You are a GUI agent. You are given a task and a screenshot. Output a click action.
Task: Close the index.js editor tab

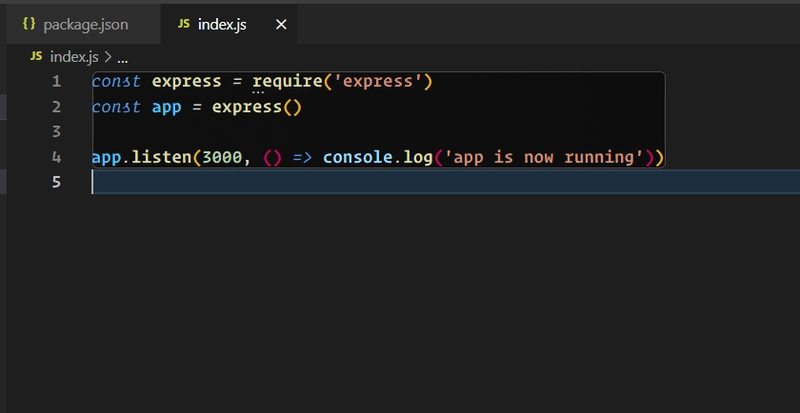pos(281,23)
